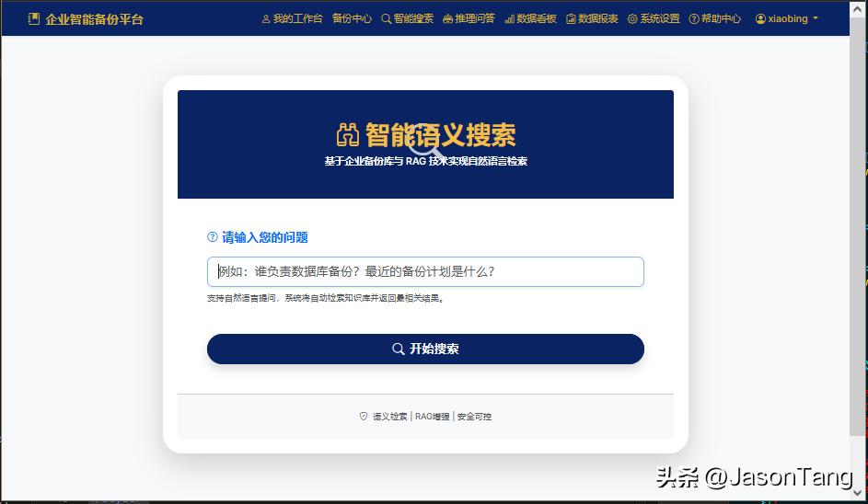
Task: Click the user icon beside 我的工作台
Action: coord(266,18)
